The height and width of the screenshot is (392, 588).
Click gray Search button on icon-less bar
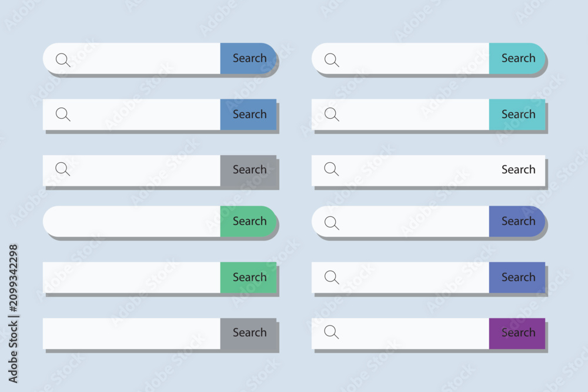pos(248,334)
